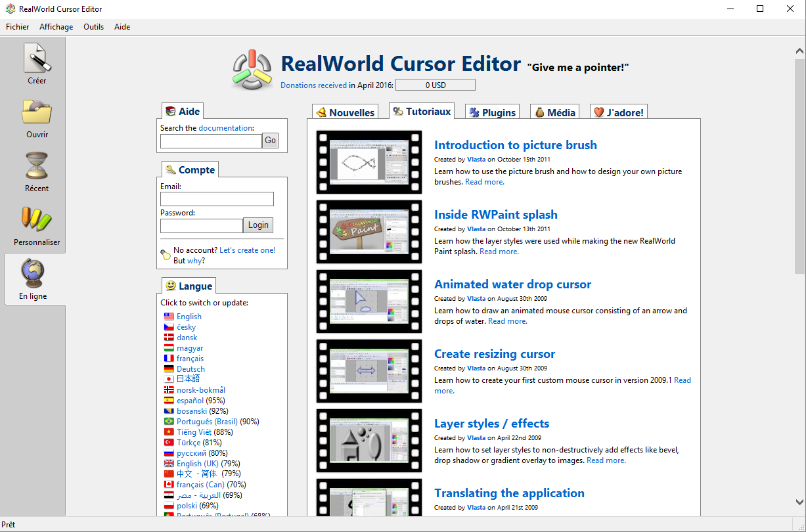
Task: Open the Affichage menu
Action: click(x=56, y=27)
